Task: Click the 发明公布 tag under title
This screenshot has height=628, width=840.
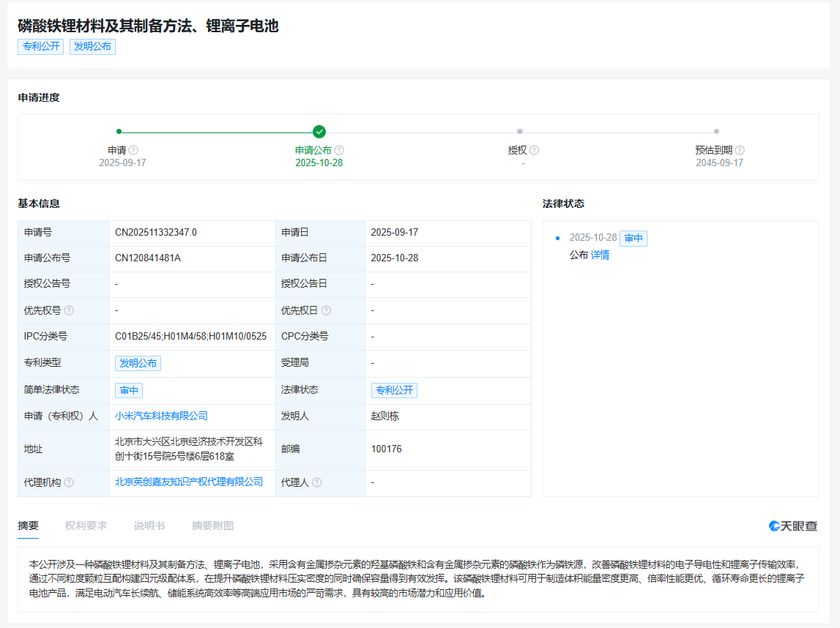Action: point(92,47)
